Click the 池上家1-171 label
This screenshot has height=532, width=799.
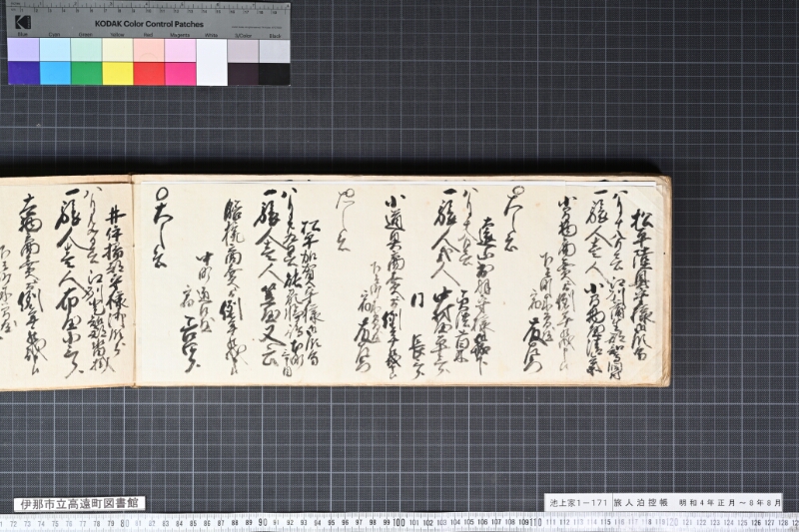578,502
